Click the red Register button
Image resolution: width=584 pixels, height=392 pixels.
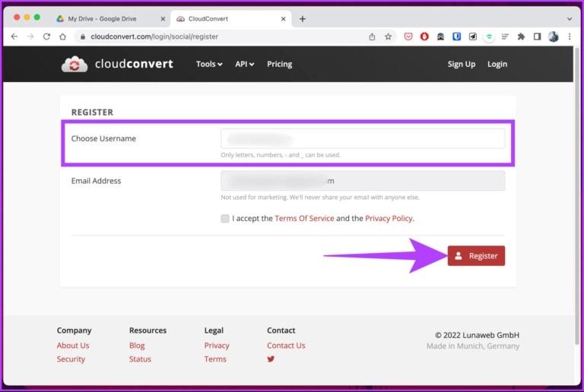click(476, 255)
